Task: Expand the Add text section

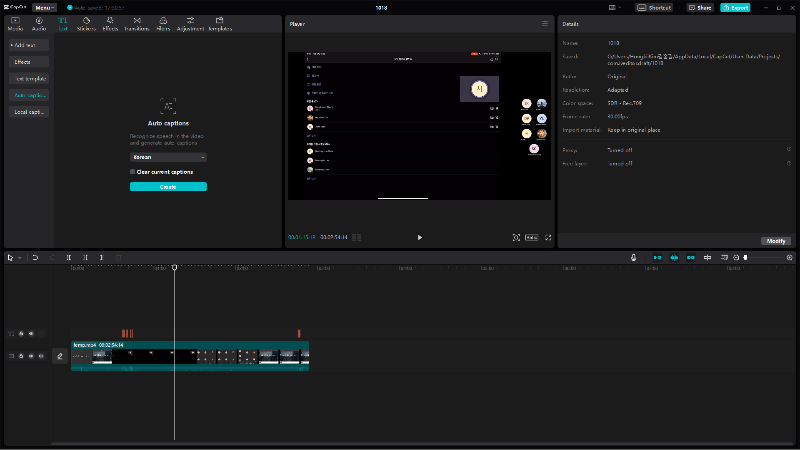Action: coord(29,45)
